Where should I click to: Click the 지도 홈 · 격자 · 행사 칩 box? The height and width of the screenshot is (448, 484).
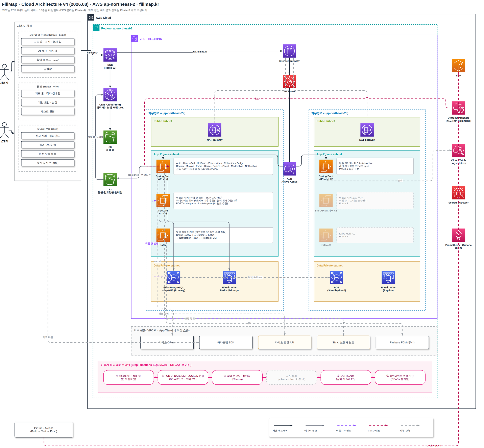point(48,42)
